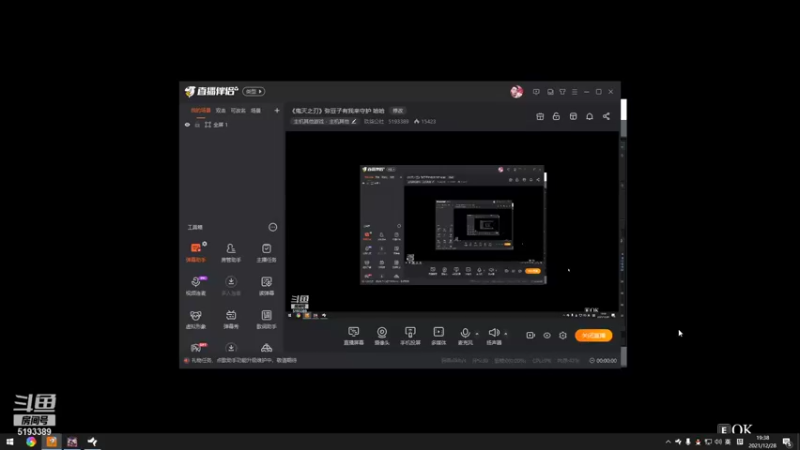
Task: Open the colorful browser icon in the taskbar
Action: coord(31,442)
